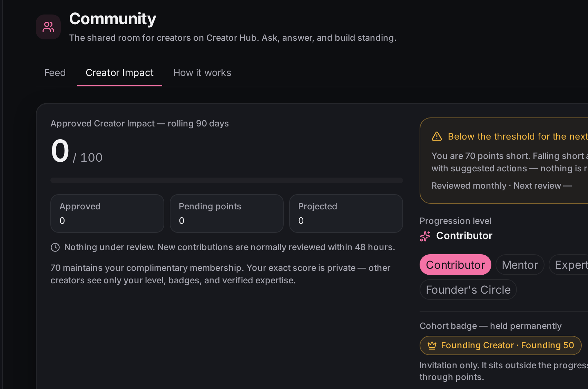Image resolution: width=588 pixels, height=389 pixels.
Task: Click the bold Contributor level heading
Action: click(464, 236)
